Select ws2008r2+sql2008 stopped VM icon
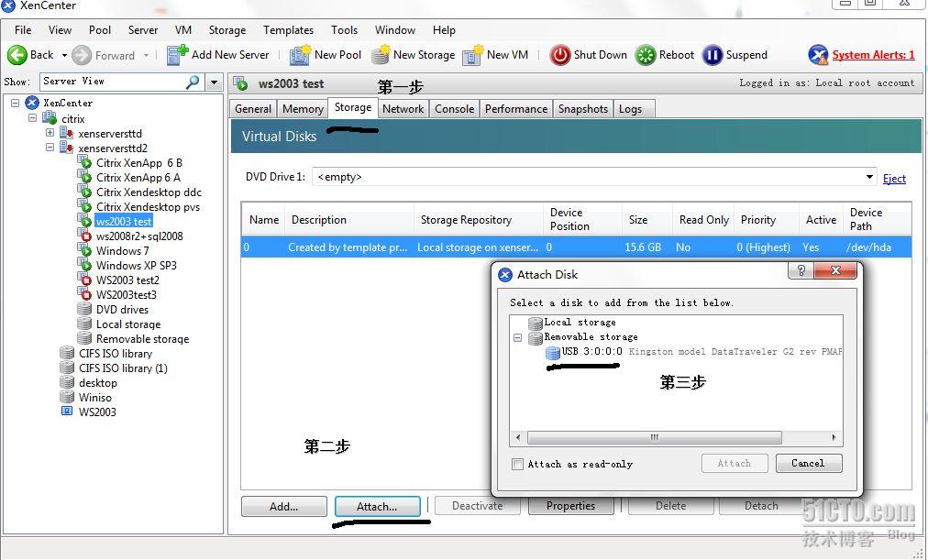Viewport: 928px width, 560px height. (84, 236)
